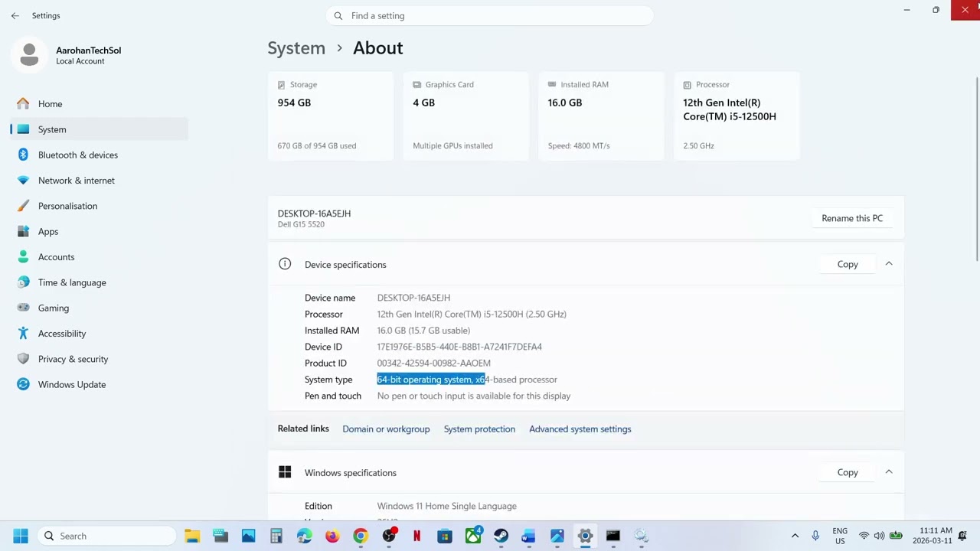Collapse the Device specifications section
Viewport: 980px width, 551px height.
[889, 264]
